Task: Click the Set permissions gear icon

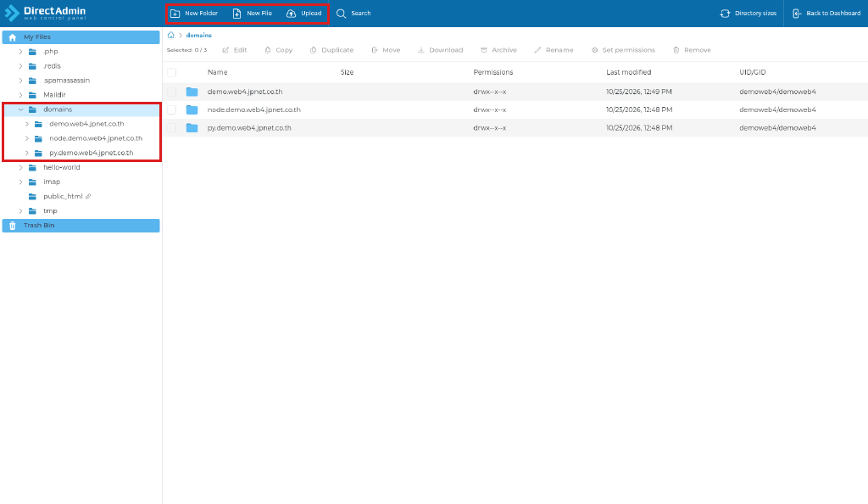Action: tap(594, 50)
